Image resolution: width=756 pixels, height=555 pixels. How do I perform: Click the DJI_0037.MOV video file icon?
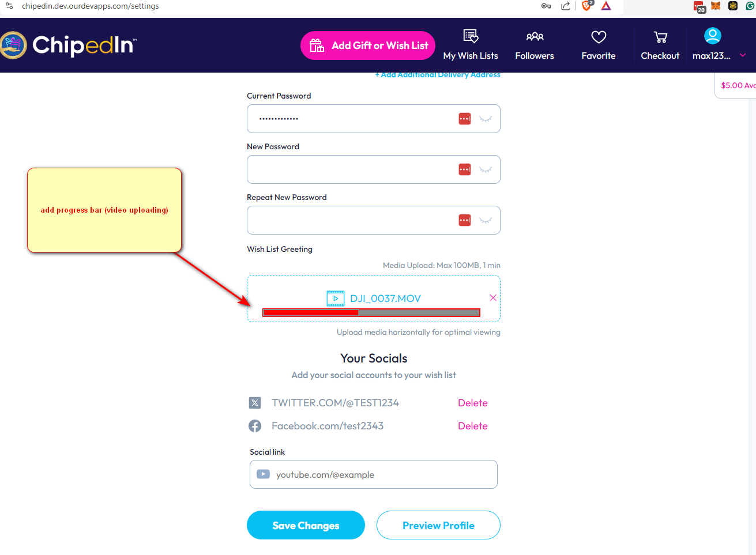pos(336,299)
